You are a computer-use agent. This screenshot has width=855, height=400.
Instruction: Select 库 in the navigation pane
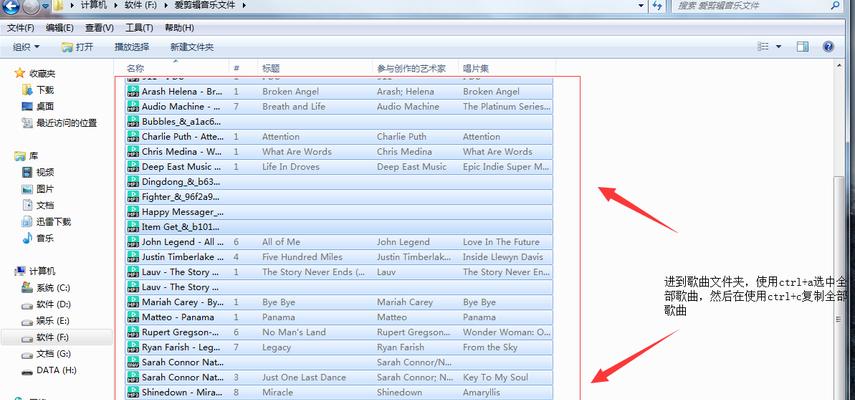26,156
